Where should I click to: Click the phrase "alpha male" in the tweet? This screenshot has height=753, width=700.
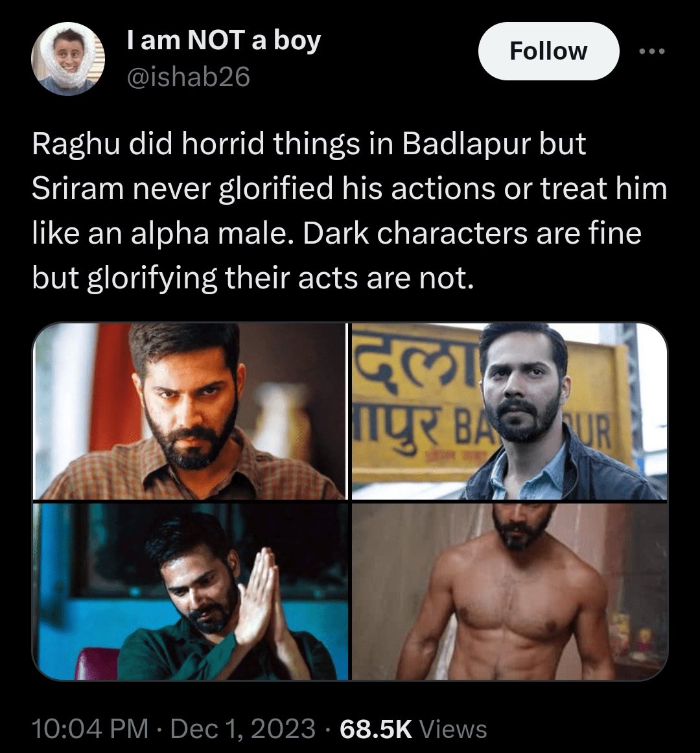click(212, 232)
